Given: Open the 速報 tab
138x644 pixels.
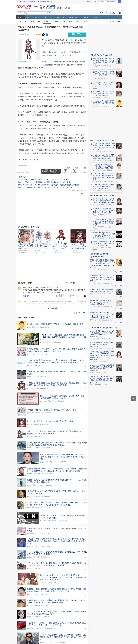Looking at the screenshot, I should tap(28, 17).
